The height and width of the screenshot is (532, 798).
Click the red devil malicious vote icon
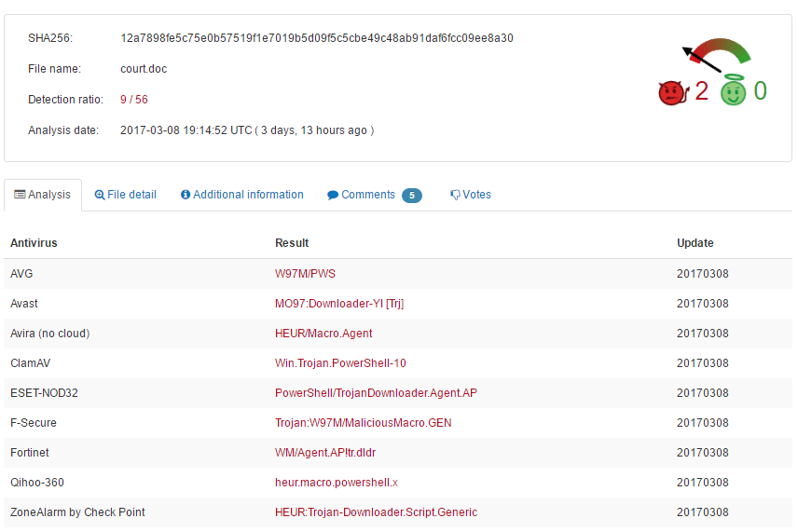tap(673, 92)
